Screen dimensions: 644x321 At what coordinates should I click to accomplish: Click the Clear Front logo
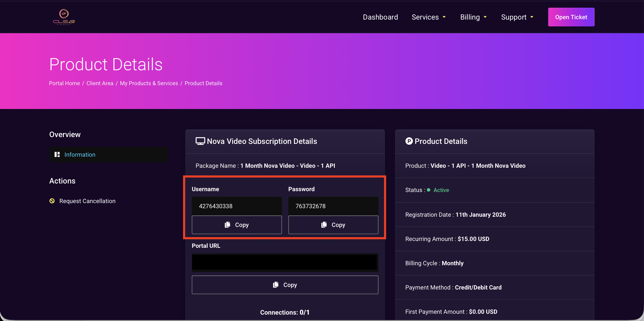64,17
